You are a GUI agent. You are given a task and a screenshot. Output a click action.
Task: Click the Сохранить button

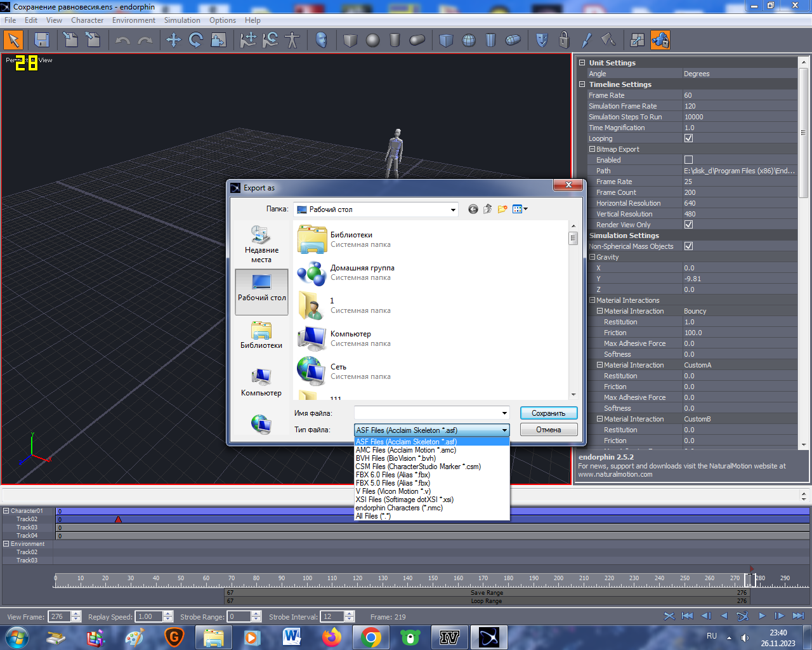pyautogui.click(x=548, y=413)
